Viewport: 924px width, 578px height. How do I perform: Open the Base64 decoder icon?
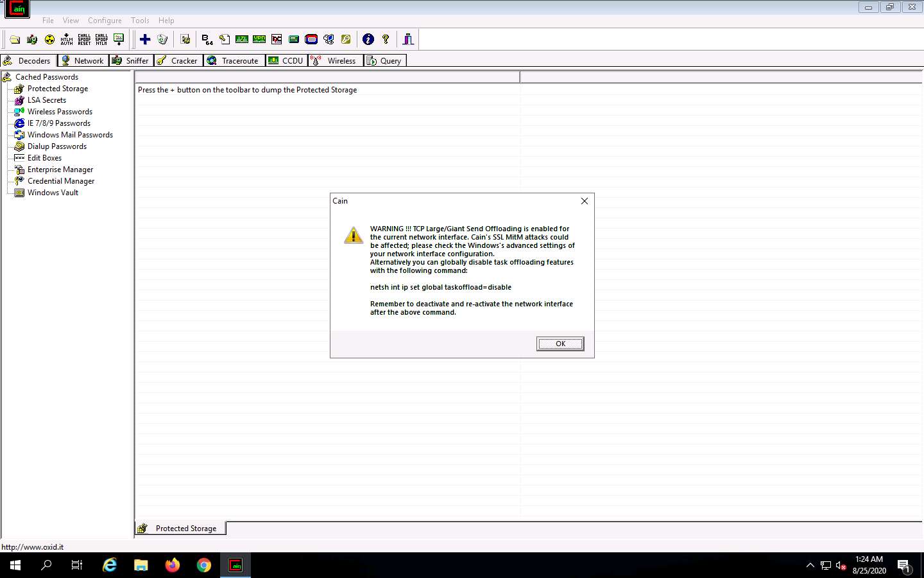click(207, 39)
